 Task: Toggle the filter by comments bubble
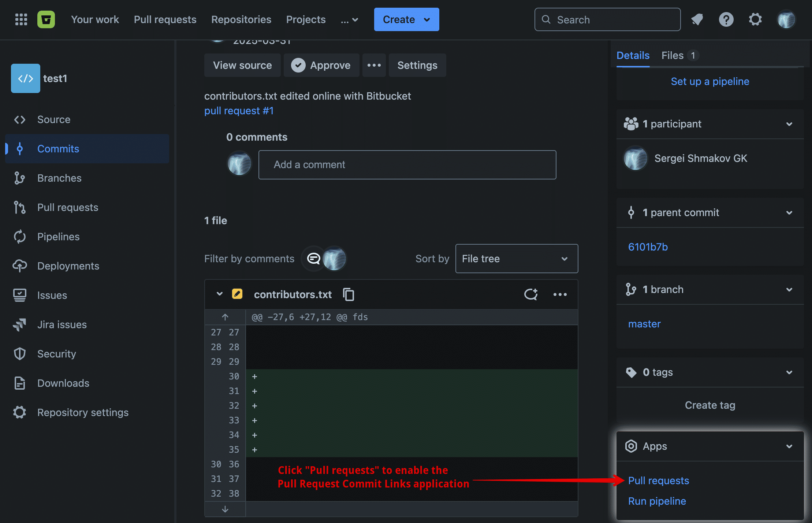[x=313, y=259]
